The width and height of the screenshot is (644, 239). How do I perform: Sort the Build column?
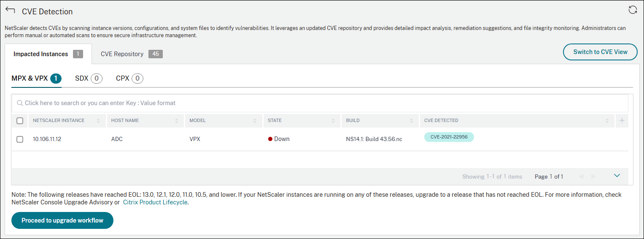pyautogui.click(x=411, y=121)
